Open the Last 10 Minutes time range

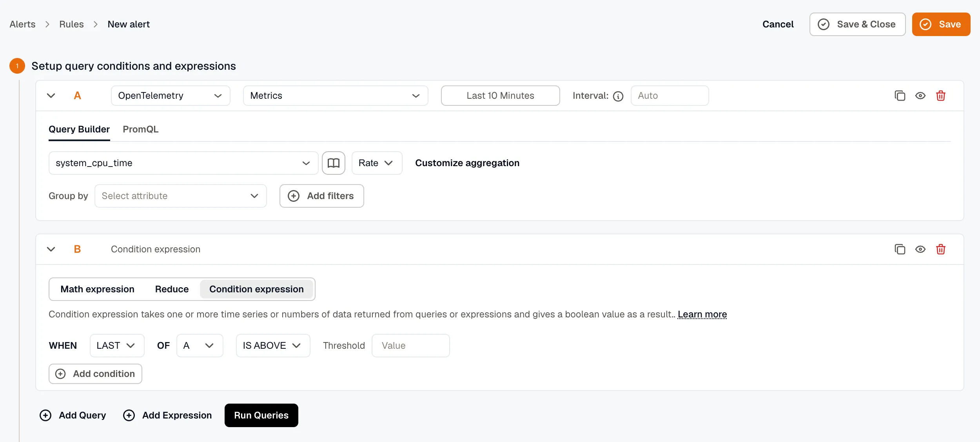pos(500,96)
